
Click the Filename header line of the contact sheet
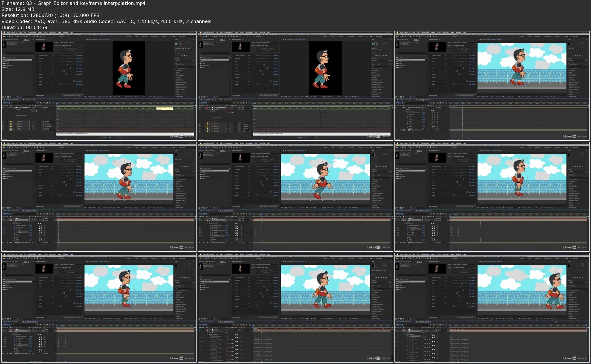point(73,3)
